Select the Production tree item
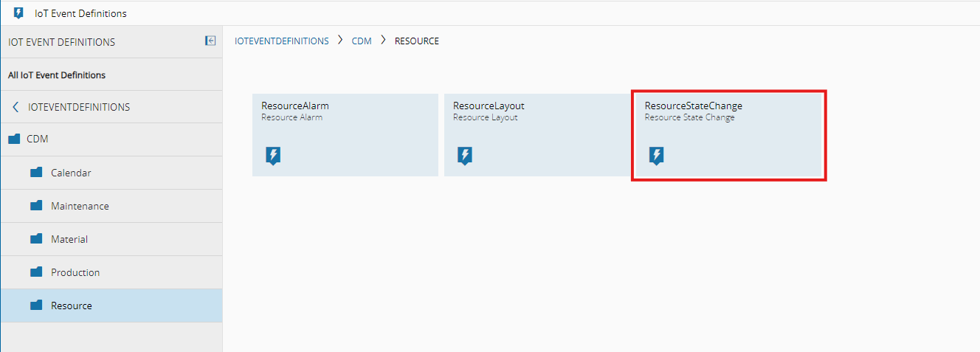980x352 pixels. 75,272
